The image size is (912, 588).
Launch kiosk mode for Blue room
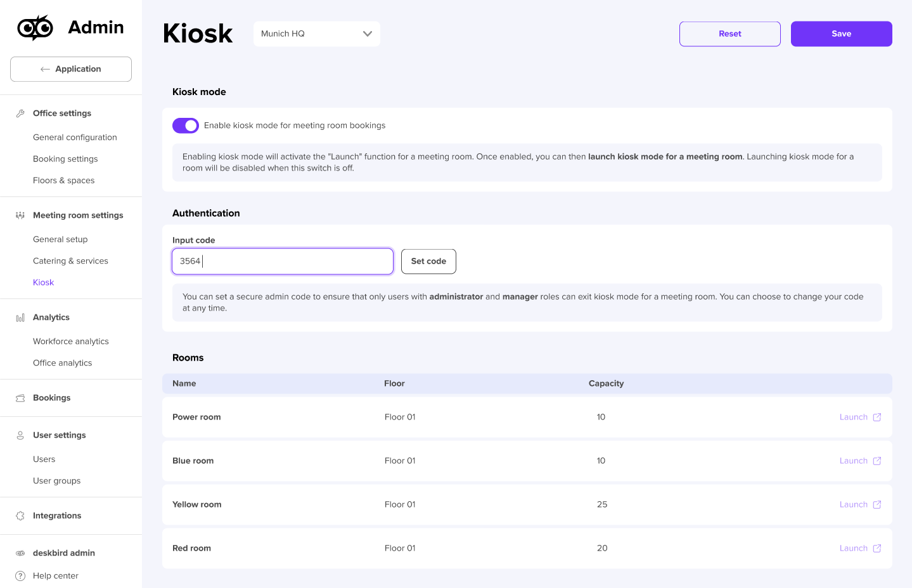(853, 461)
